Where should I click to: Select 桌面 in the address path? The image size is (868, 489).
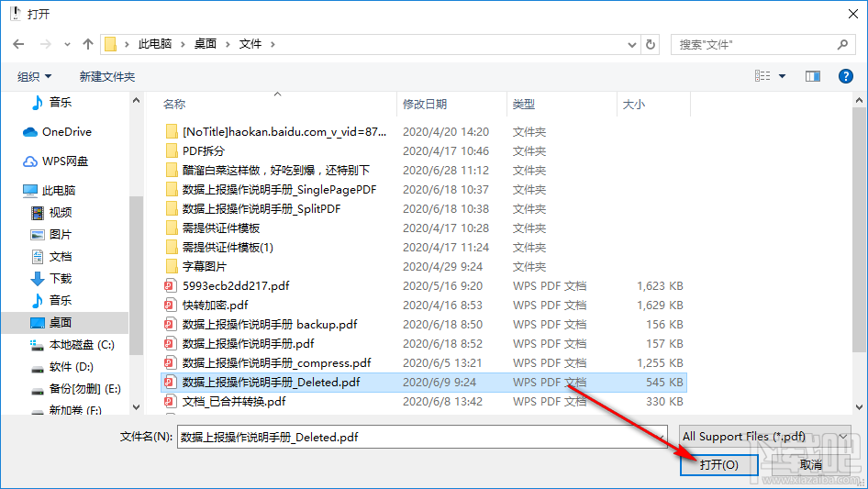[x=206, y=44]
